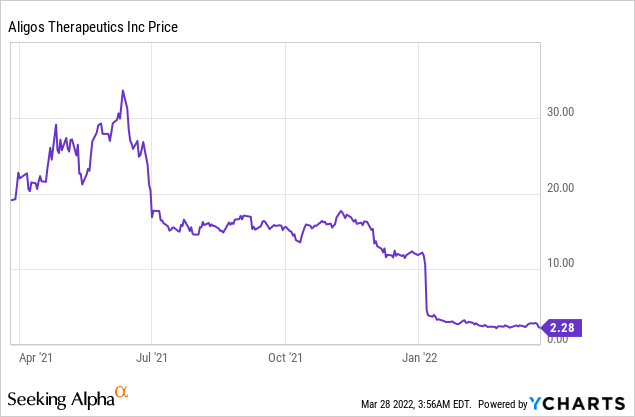Select the Apr '21 date label

38,355
